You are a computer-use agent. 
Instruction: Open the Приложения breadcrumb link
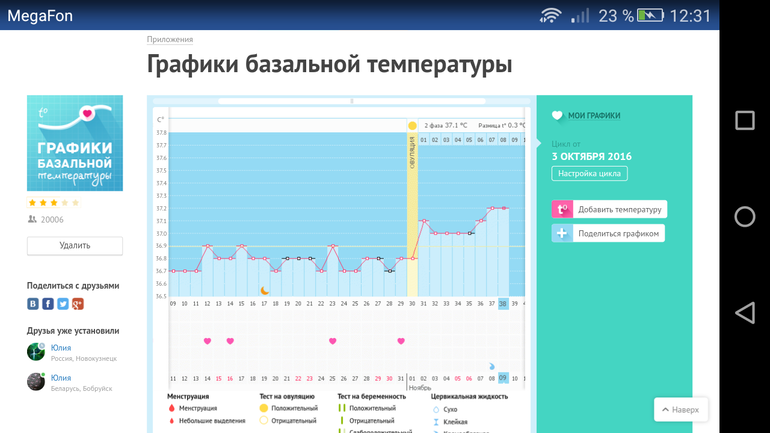(170, 40)
